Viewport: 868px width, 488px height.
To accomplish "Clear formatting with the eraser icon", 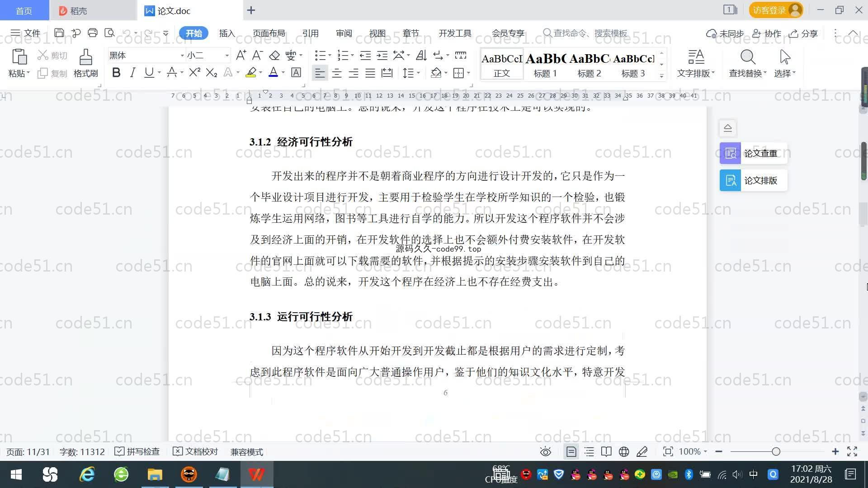I will pos(274,55).
